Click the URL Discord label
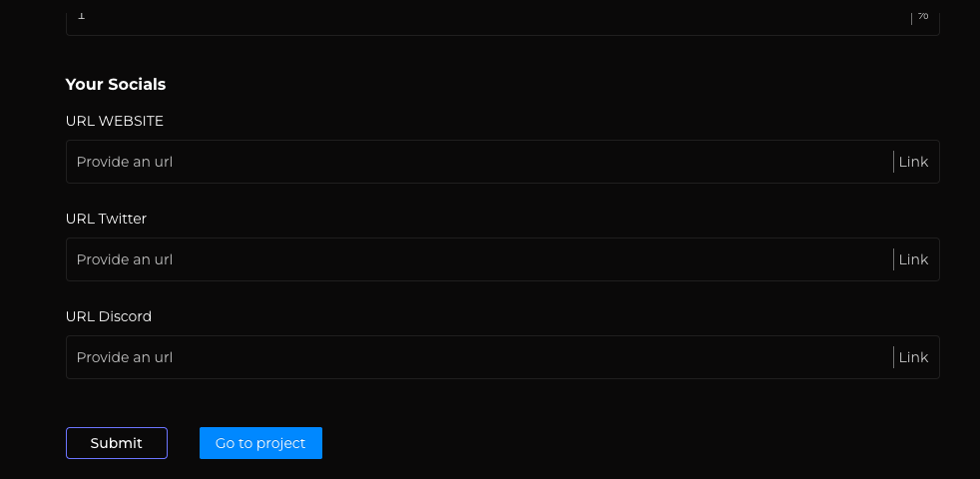 point(109,316)
